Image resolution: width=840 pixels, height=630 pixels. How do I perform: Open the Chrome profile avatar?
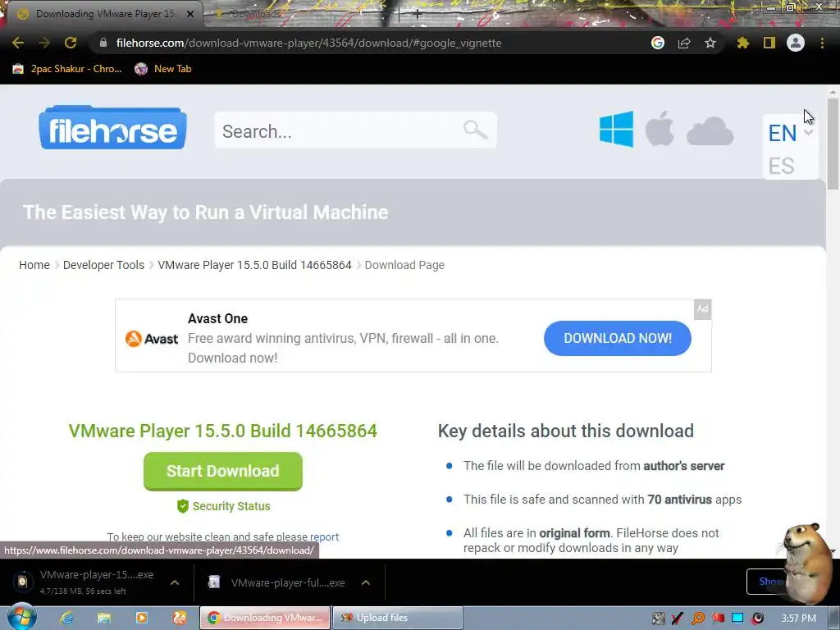tap(796, 43)
